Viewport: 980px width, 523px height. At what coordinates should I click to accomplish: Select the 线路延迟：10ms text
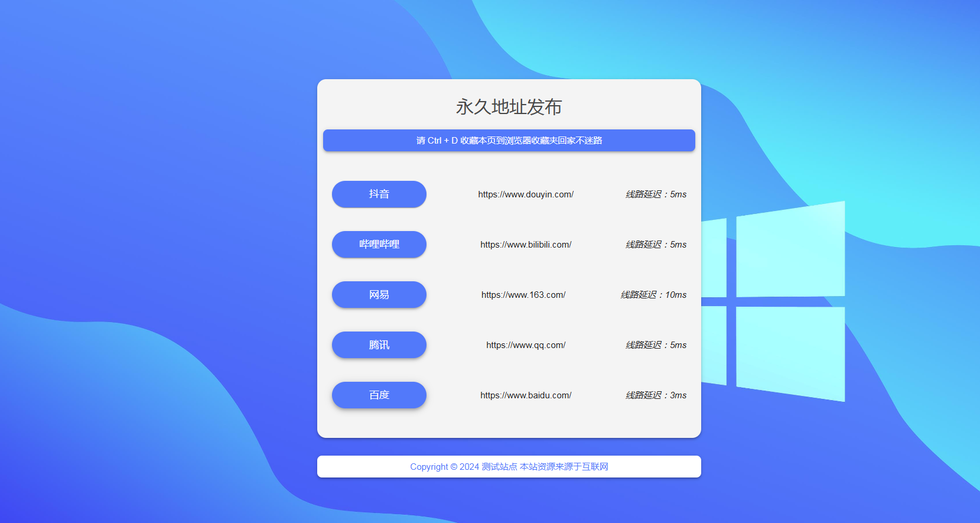pos(653,295)
